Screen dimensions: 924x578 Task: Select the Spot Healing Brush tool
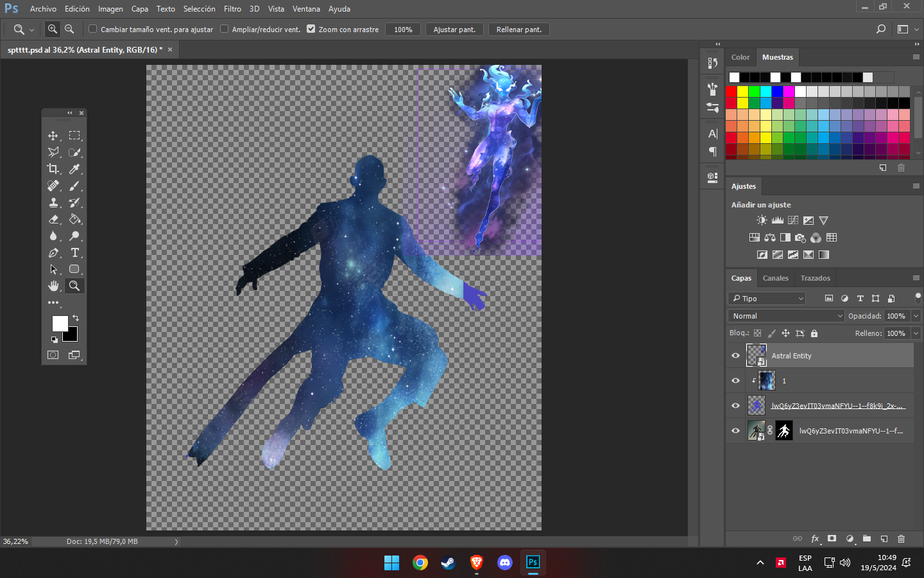(x=53, y=186)
